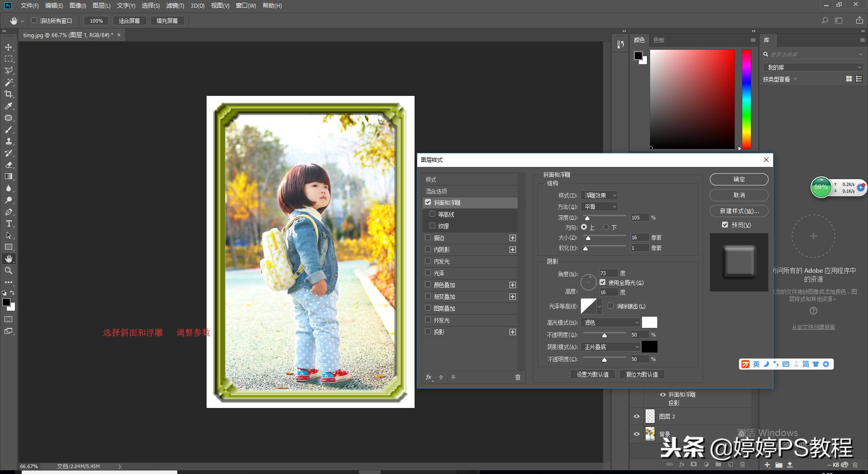
Task: Open the 样式 bevel style dropdown
Action: click(x=599, y=195)
